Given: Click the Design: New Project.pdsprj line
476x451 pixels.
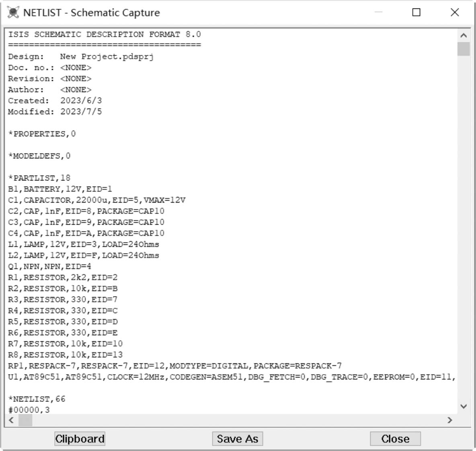Looking at the screenshot, I should (x=81, y=56).
